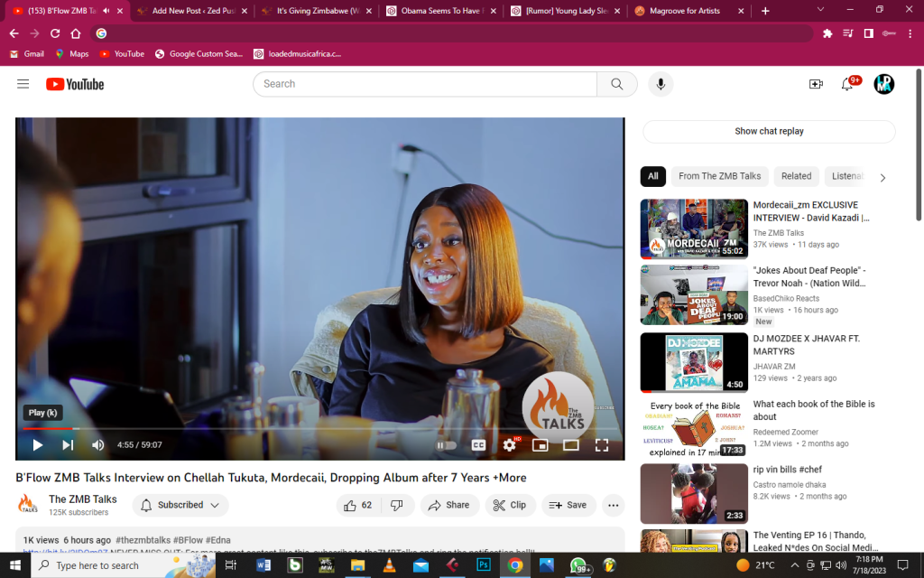
Task: Open video player settings gear
Action: tap(510, 444)
